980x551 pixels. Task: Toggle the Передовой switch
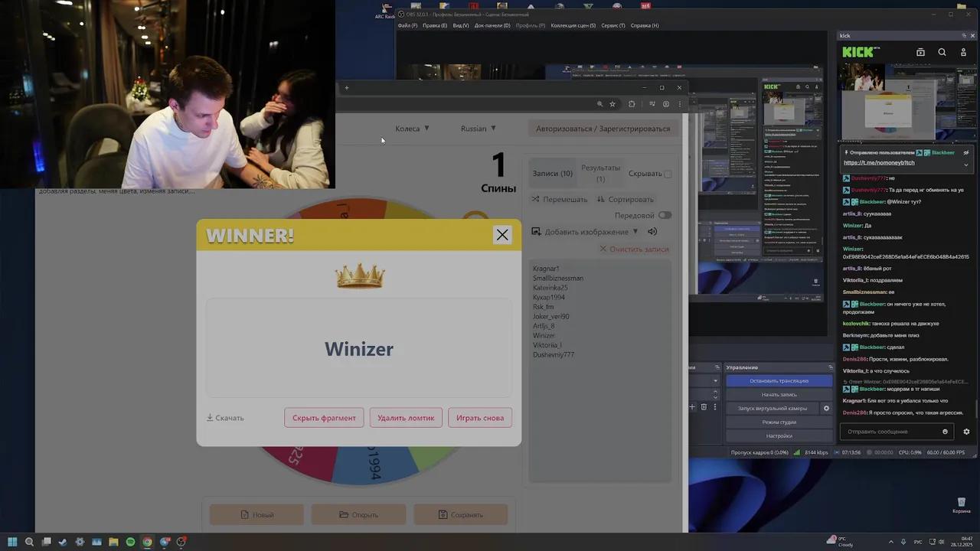[x=665, y=216]
